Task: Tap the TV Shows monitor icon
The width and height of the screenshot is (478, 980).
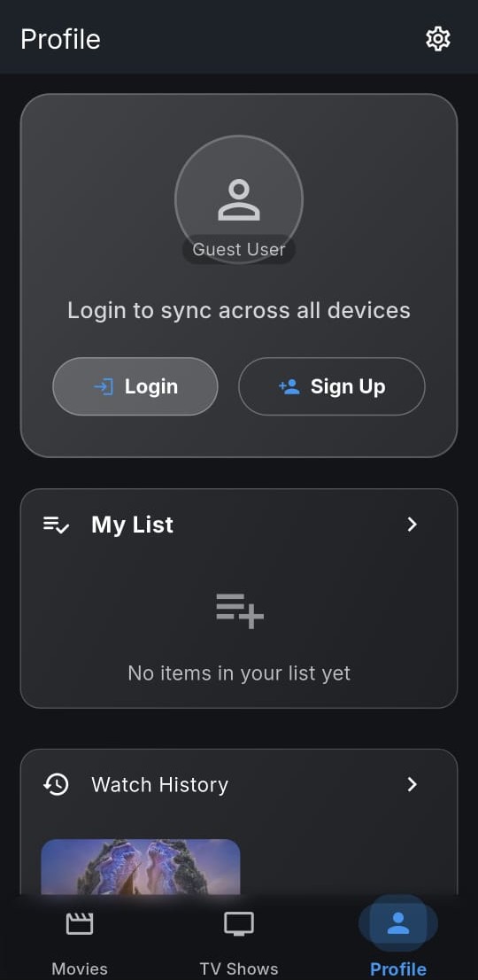Action: 239,924
